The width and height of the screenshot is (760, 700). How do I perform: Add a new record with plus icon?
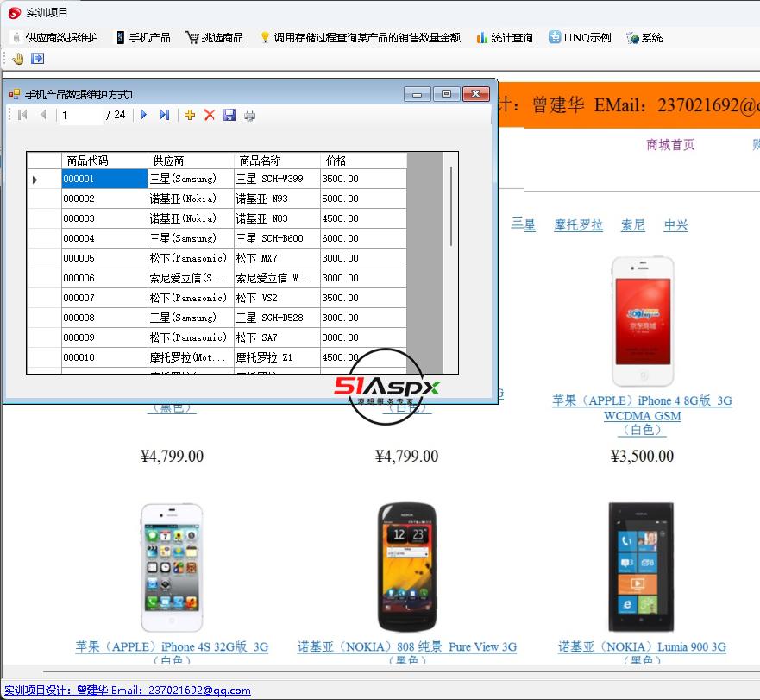(190, 115)
